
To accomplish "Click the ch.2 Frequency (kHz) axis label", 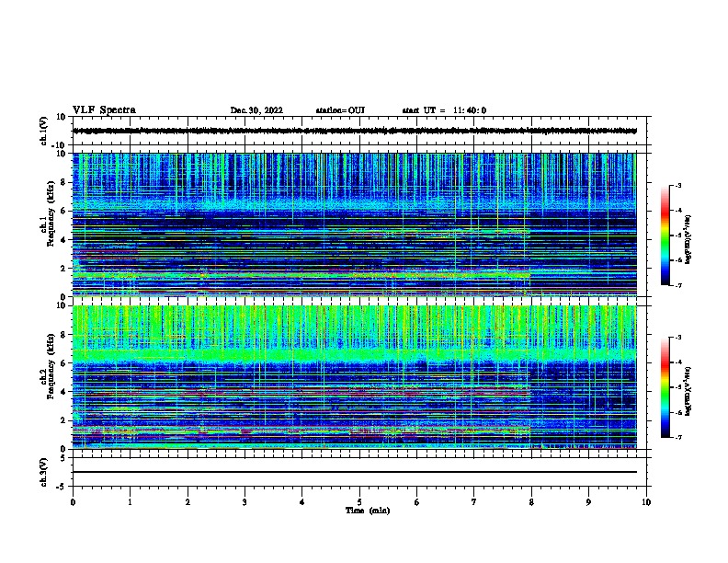I will click(x=48, y=367).
